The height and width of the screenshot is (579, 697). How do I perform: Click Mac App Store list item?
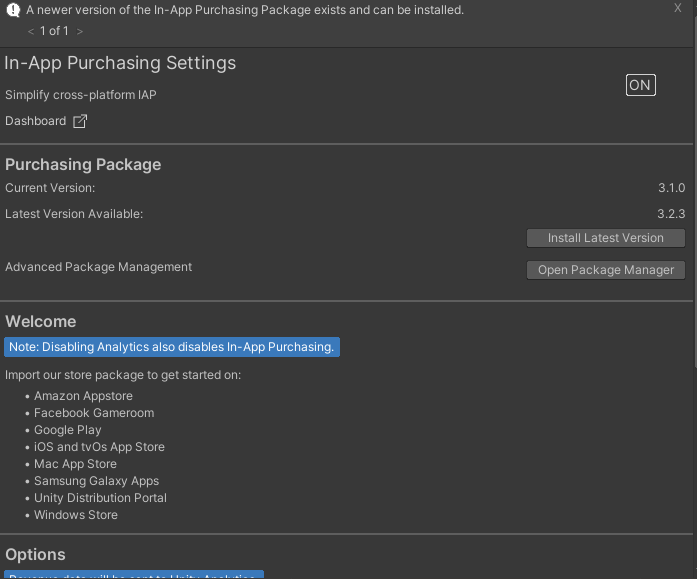(75, 464)
